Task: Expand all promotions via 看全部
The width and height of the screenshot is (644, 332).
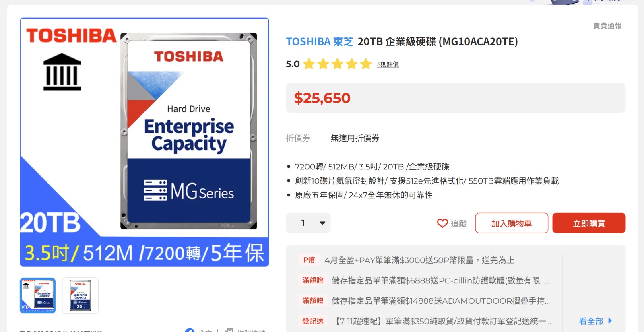Action: pos(591,321)
